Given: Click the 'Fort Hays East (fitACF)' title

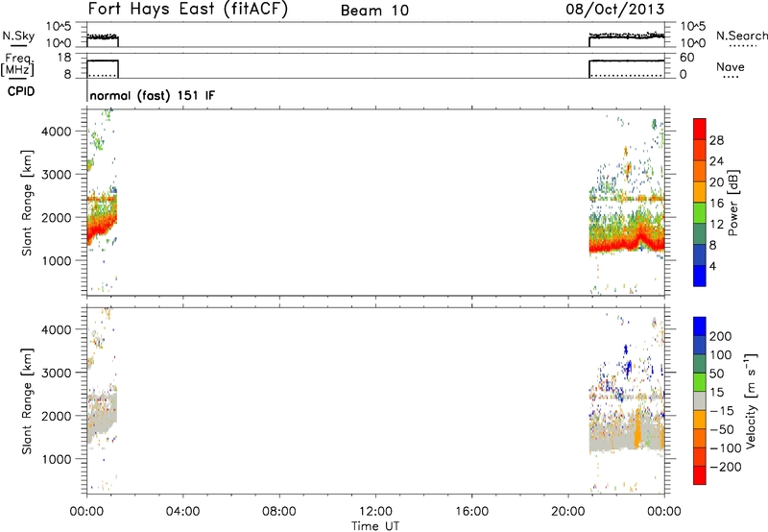Looking at the screenshot, I should 187,9.
